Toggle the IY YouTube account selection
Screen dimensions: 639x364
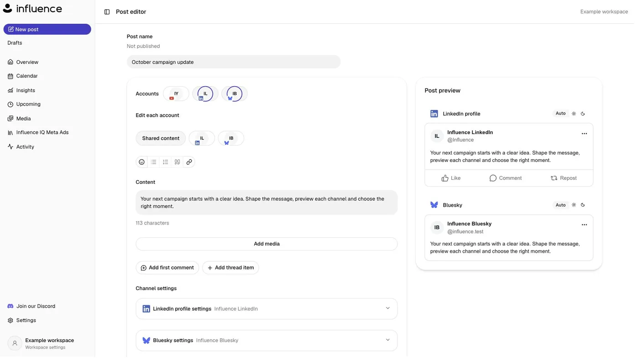[177, 94]
